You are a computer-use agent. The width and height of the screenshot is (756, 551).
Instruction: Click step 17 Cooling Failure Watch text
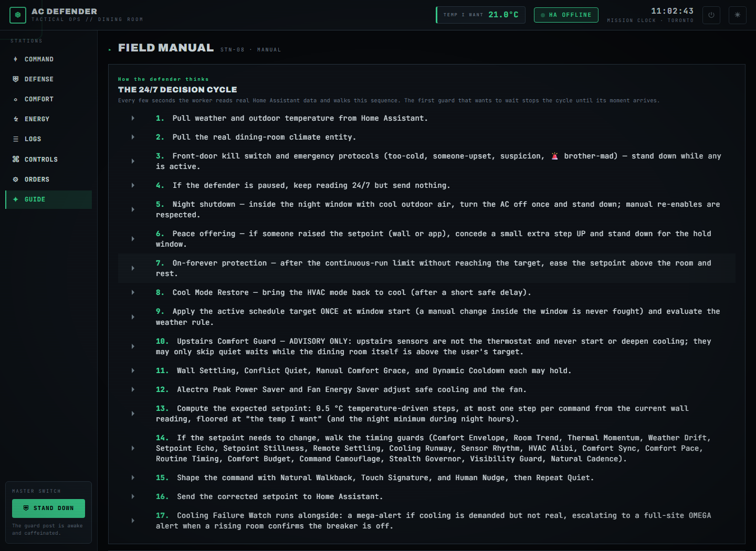point(433,521)
